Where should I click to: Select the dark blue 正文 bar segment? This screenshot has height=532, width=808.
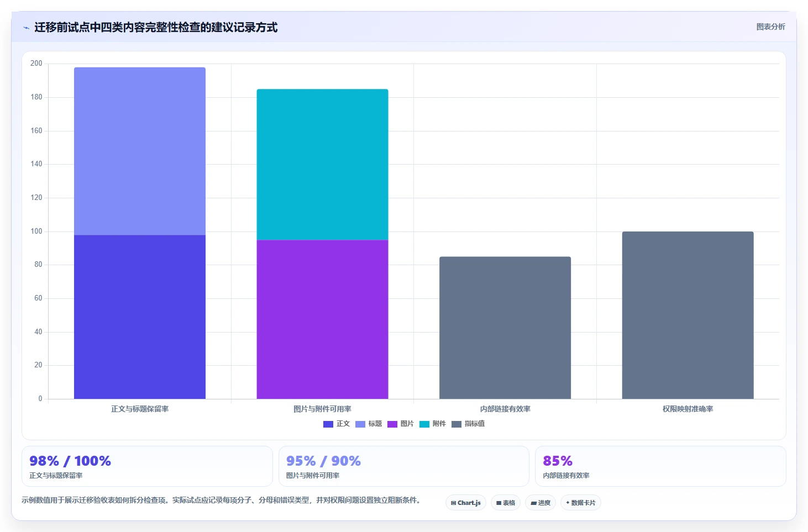tap(140, 317)
